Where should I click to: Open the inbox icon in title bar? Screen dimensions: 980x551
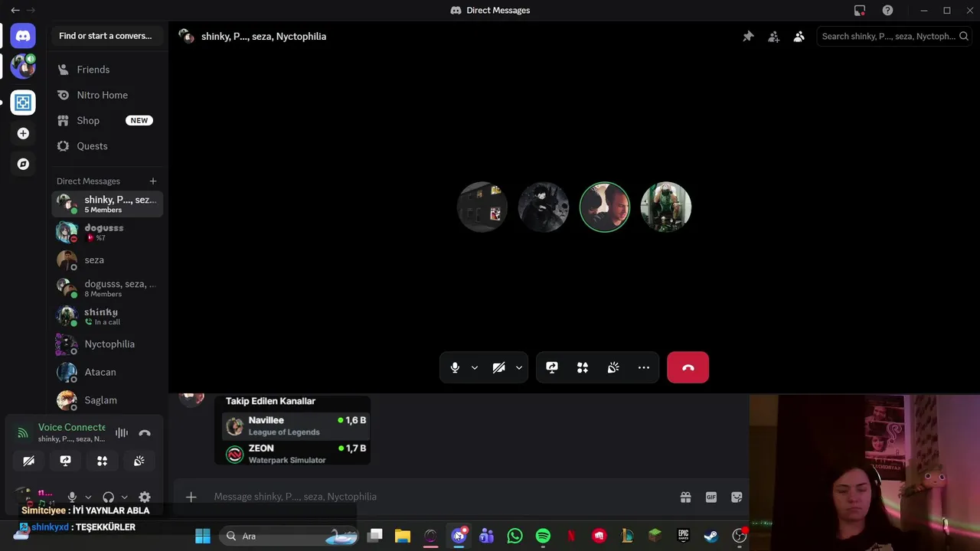coord(860,10)
